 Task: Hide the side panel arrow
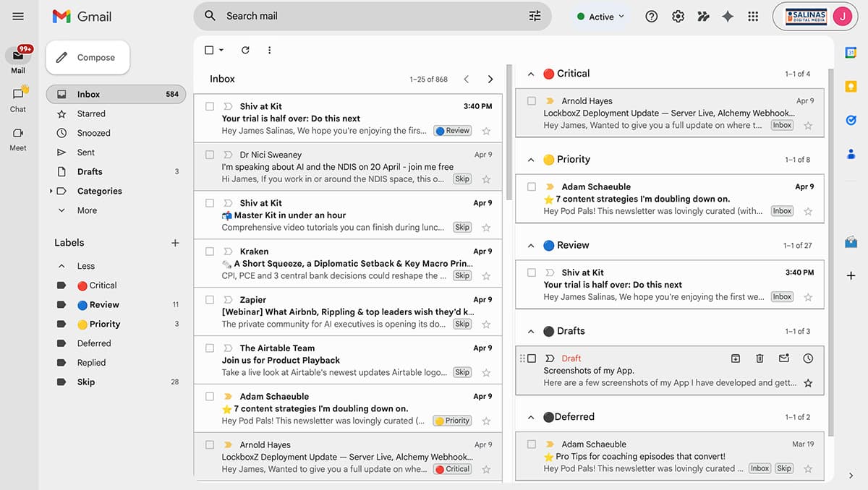(851, 476)
